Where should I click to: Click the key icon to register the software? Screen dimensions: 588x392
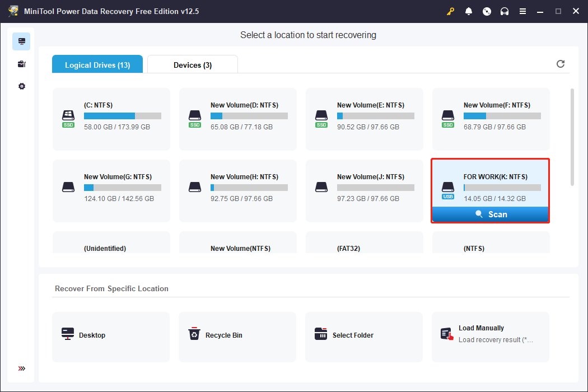(x=450, y=11)
